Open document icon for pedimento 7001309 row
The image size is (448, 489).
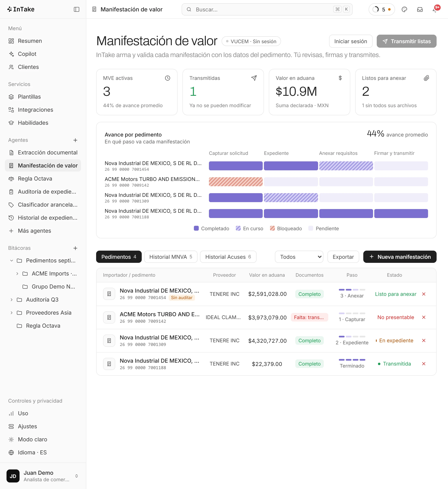[109, 340]
